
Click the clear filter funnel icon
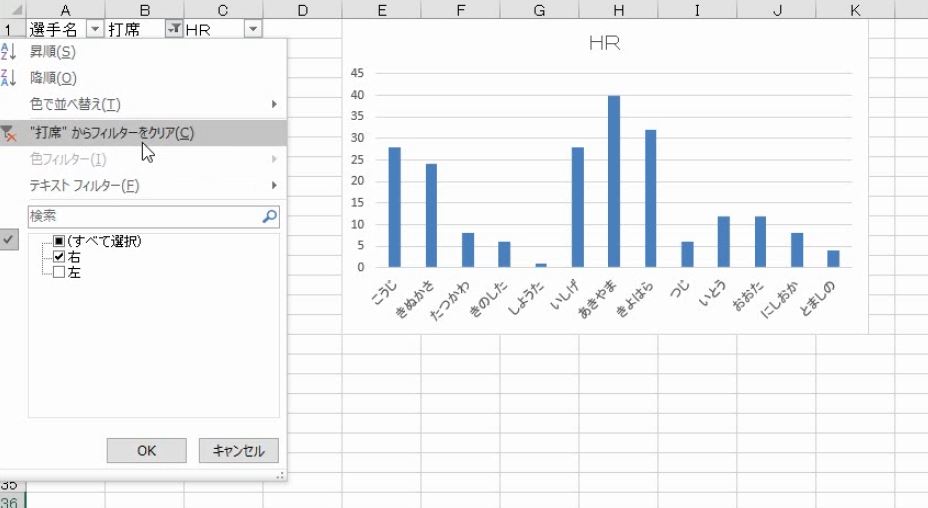tap(8, 133)
